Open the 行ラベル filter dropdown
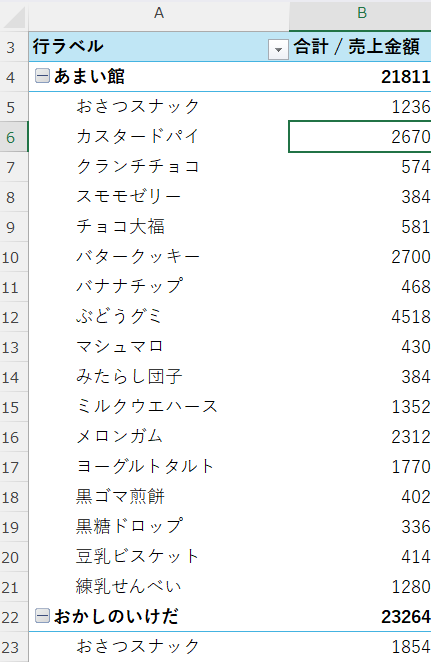Screen dimensions: 431x662 [278, 50]
